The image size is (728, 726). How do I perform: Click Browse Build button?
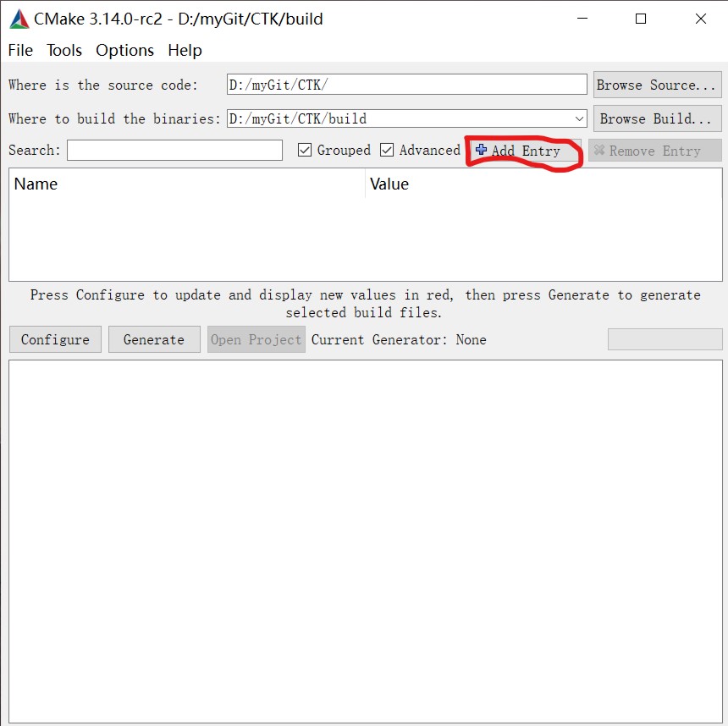tap(657, 118)
